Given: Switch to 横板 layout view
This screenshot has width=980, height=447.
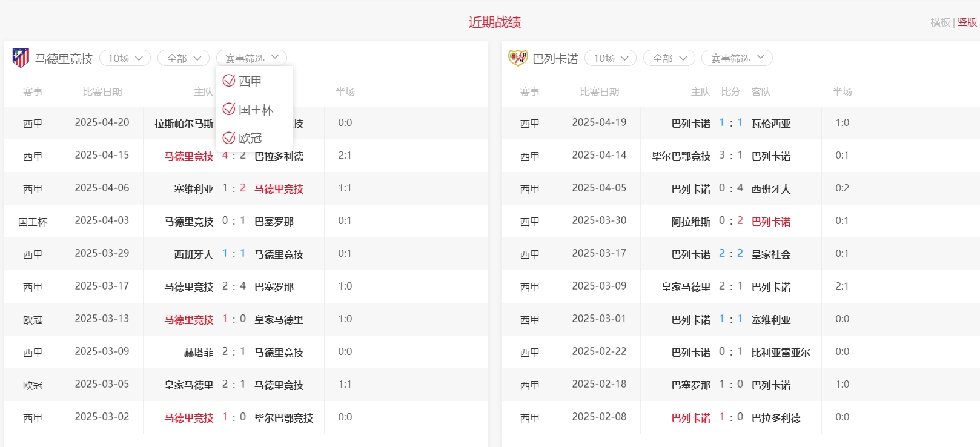Looking at the screenshot, I should click(940, 22).
